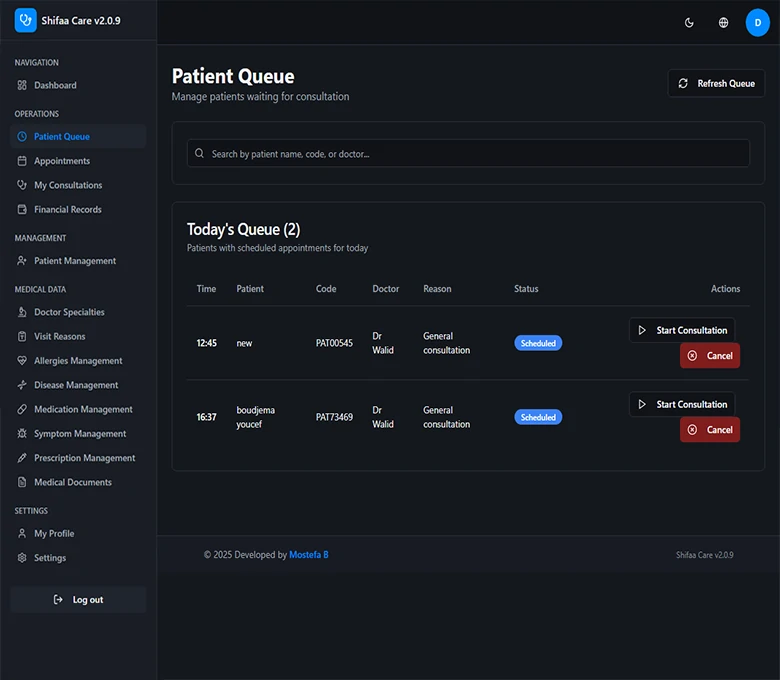Click the 16:37 time cell
780x680 pixels.
pyautogui.click(x=206, y=417)
